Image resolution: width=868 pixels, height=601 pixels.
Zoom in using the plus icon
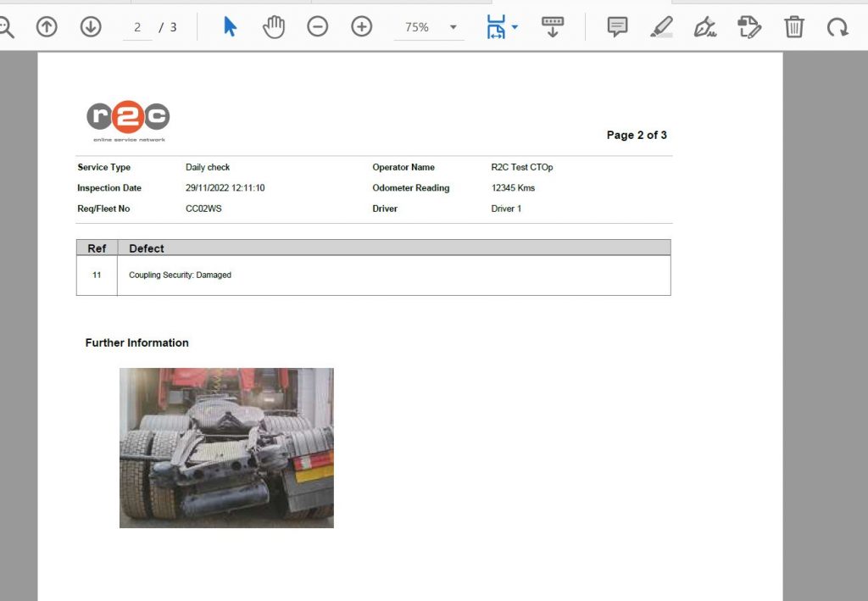(x=361, y=26)
